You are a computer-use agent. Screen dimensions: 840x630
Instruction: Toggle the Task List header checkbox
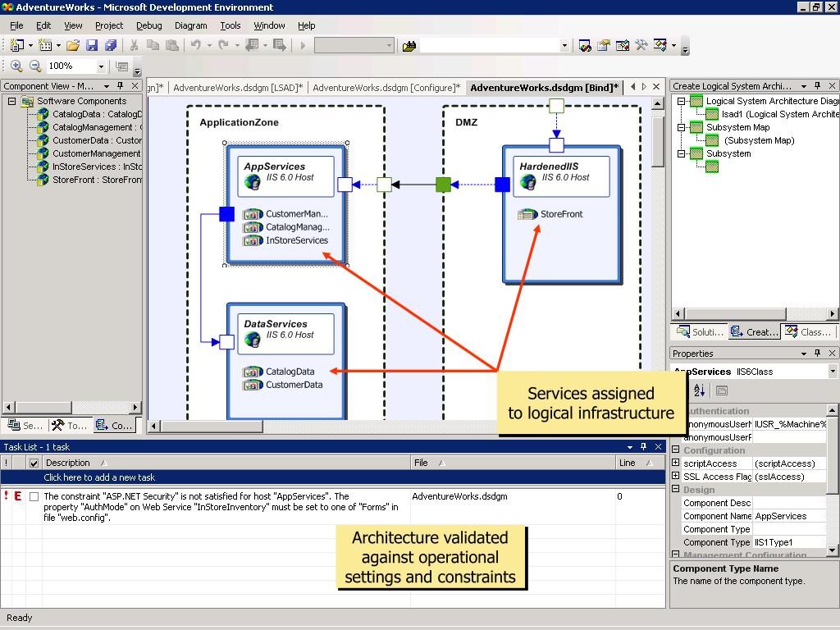click(x=34, y=463)
